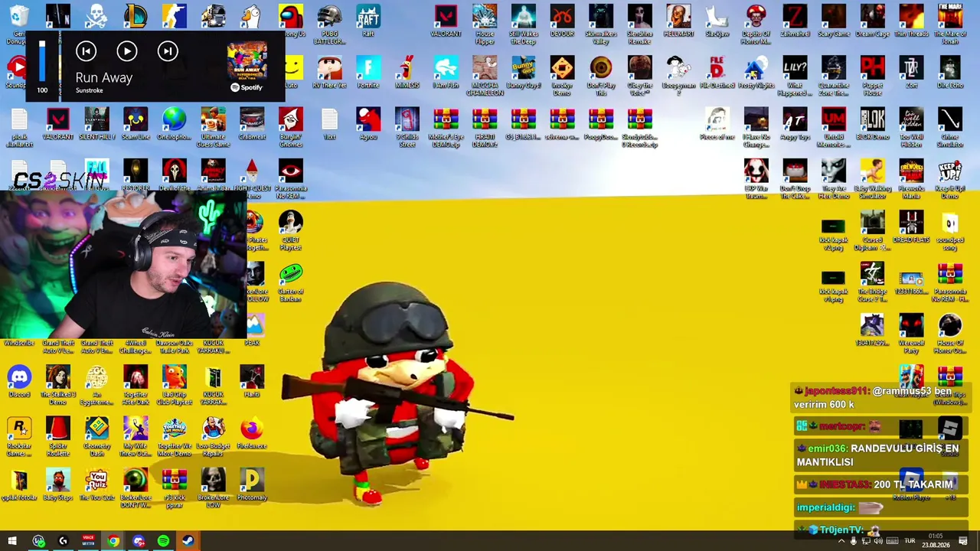
Task: Skip to next track in media overlay
Action: (x=168, y=51)
